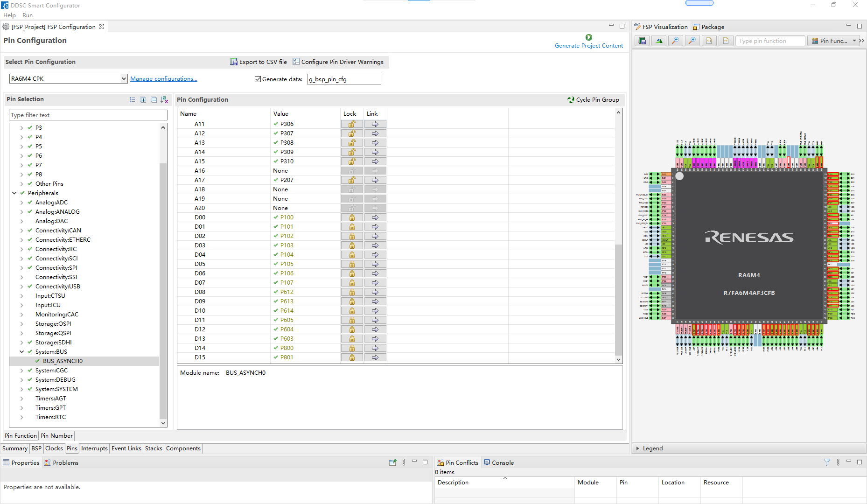
Task: Open the Interrupts tab
Action: (94, 448)
